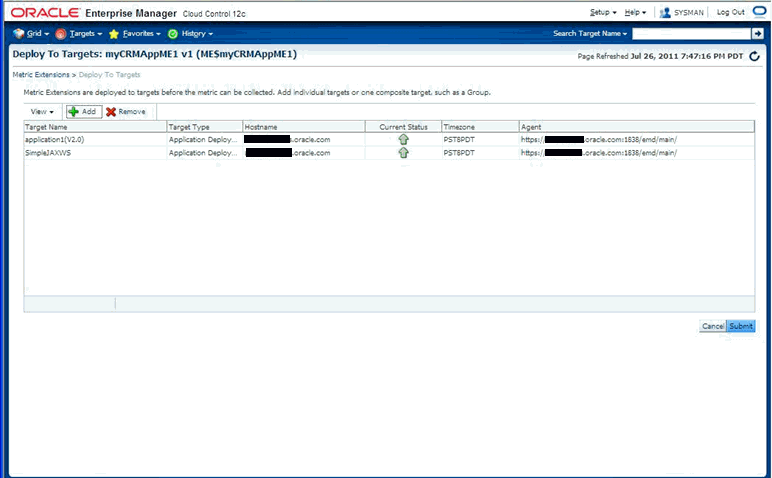Viewport: 772px width, 478px height.
Task: Click PST8PDT timezone for SimpleJAXWS
Action: (x=459, y=153)
